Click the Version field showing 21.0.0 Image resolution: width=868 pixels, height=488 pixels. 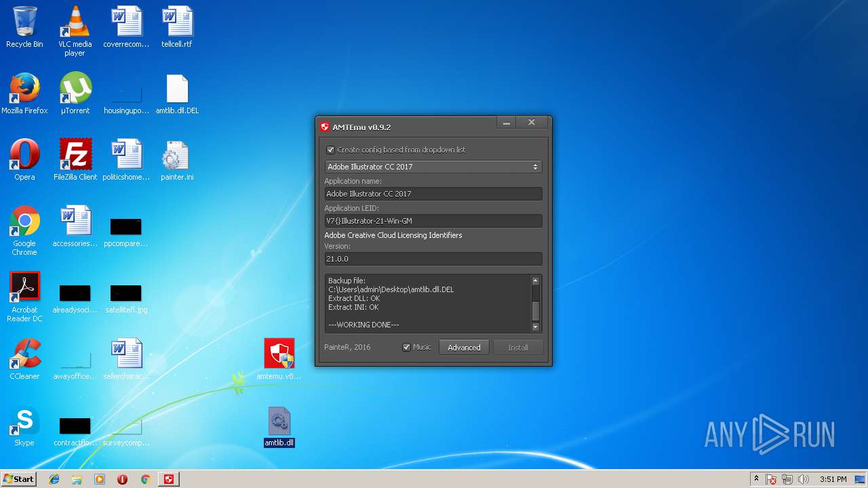(x=433, y=259)
